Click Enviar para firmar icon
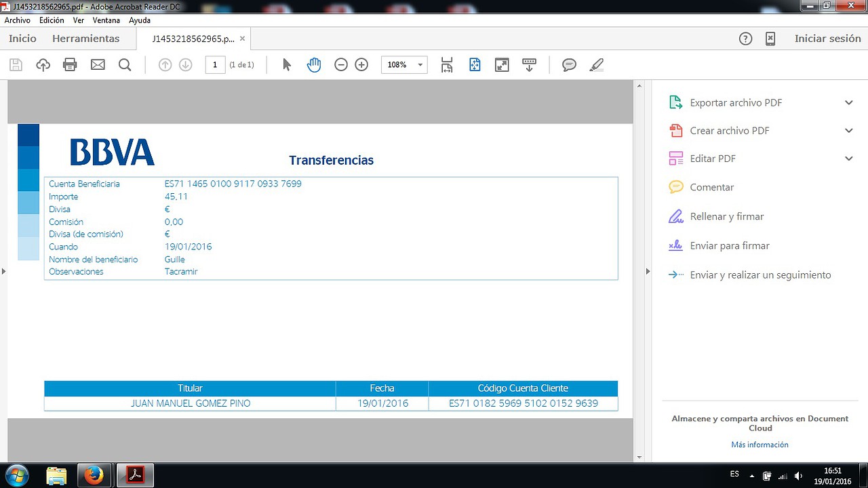The height and width of the screenshot is (488, 868). coord(675,245)
